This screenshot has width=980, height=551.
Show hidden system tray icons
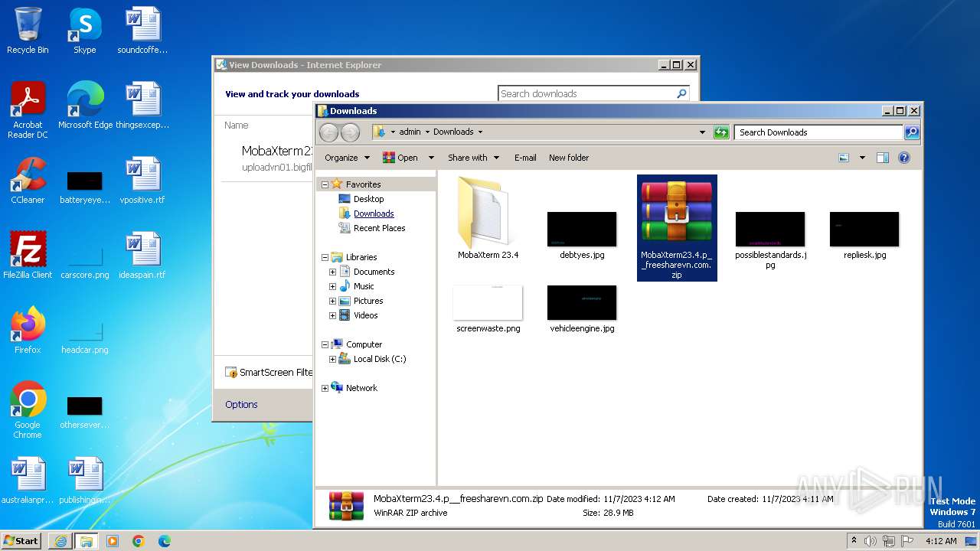[x=854, y=541]
